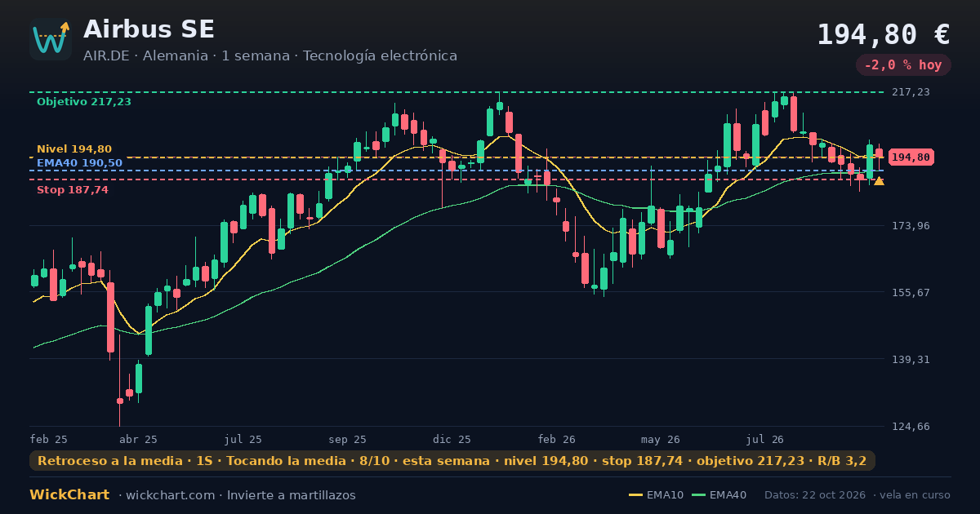
Task: Select the Stop 187,74 line label
Action: tap(73, 190)
